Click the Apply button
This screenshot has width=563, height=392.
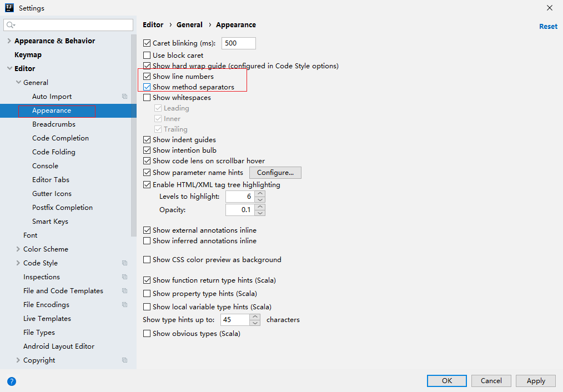(536, 380)
